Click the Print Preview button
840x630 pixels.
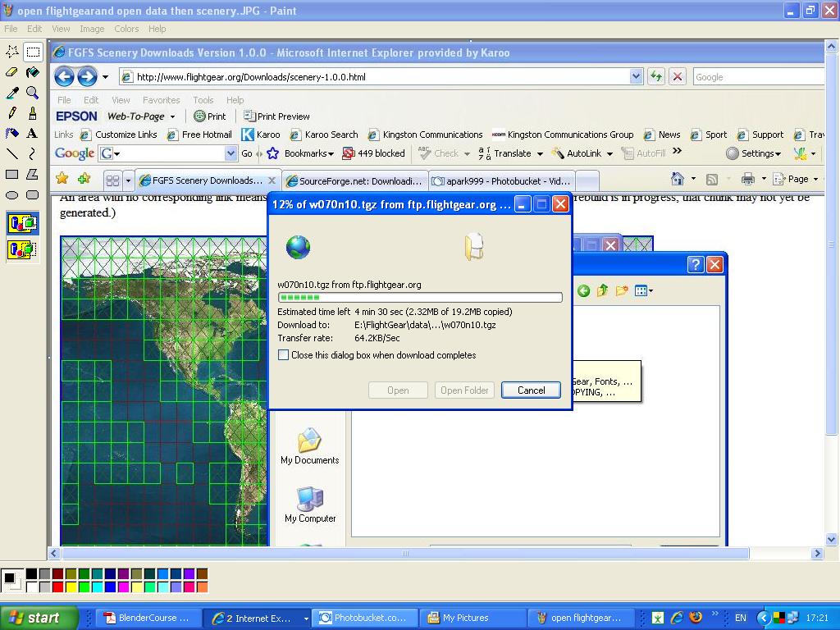pos(277,116)
